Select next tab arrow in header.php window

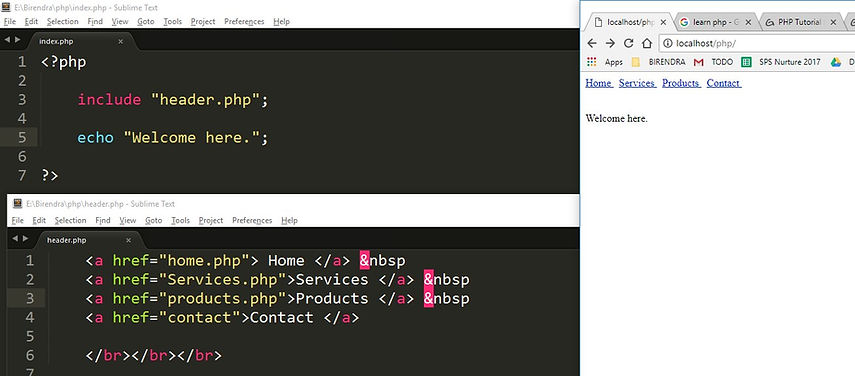[x=25, y=238]
